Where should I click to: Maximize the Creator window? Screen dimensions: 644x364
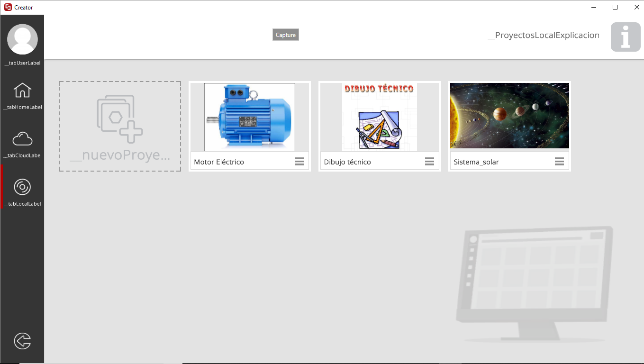pyautogui.click(x=615, y=7)
